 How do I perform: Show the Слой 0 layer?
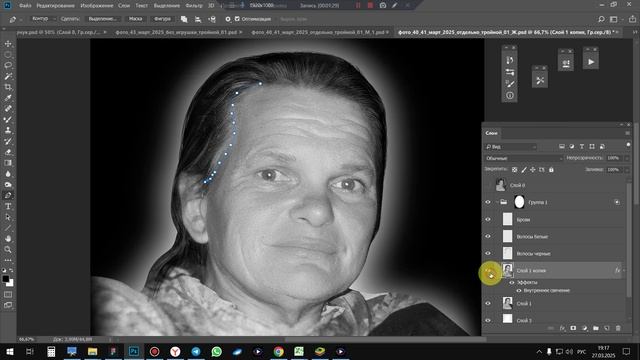488,185
